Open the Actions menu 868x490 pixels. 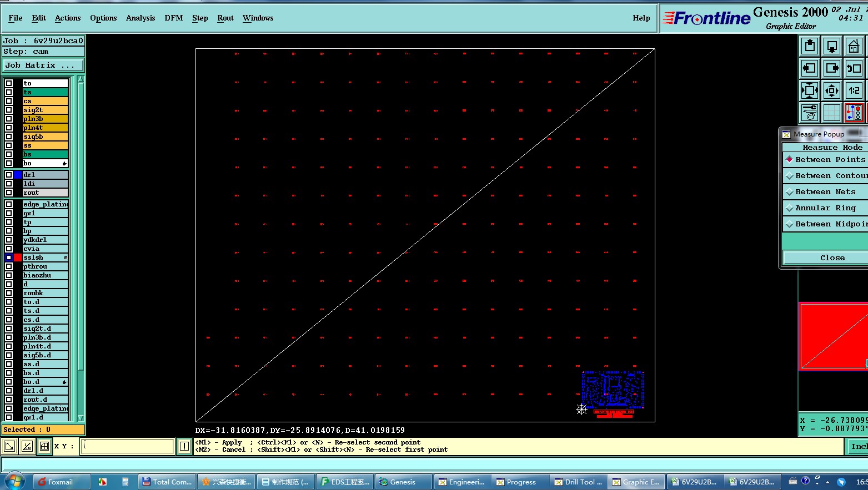pyautogui.click(x=68, y=18)
